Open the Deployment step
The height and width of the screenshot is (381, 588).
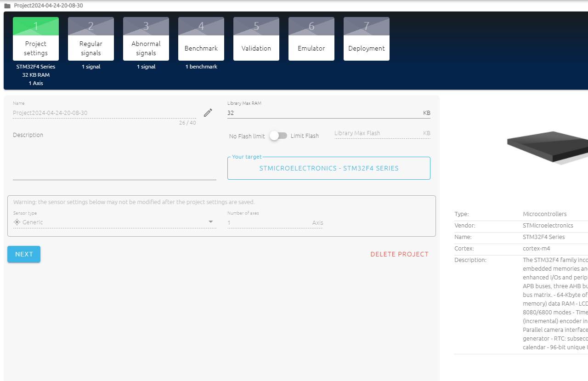click(x=366, y=39)
